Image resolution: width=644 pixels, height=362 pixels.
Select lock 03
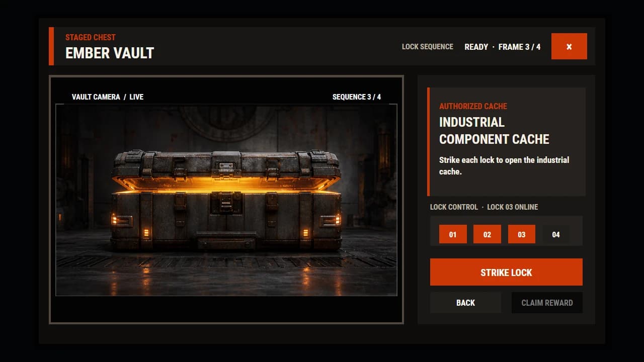click(x=521, y=234)
